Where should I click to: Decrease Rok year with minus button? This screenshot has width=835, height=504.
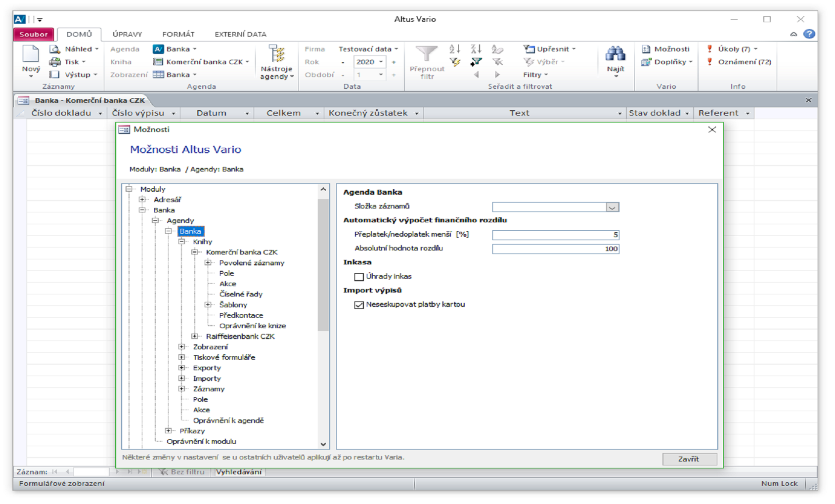pyautogui.click(x=343, y=62)
